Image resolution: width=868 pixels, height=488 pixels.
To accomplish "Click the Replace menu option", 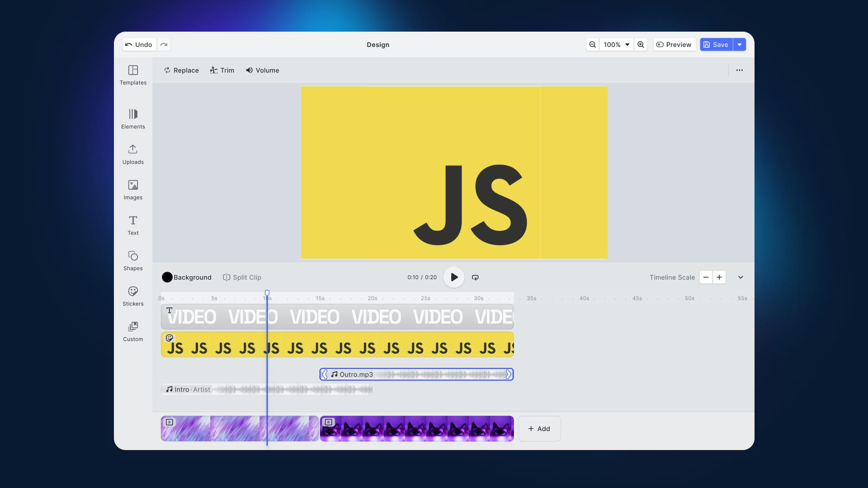I will pyautogui.click(x=181, y=70).
